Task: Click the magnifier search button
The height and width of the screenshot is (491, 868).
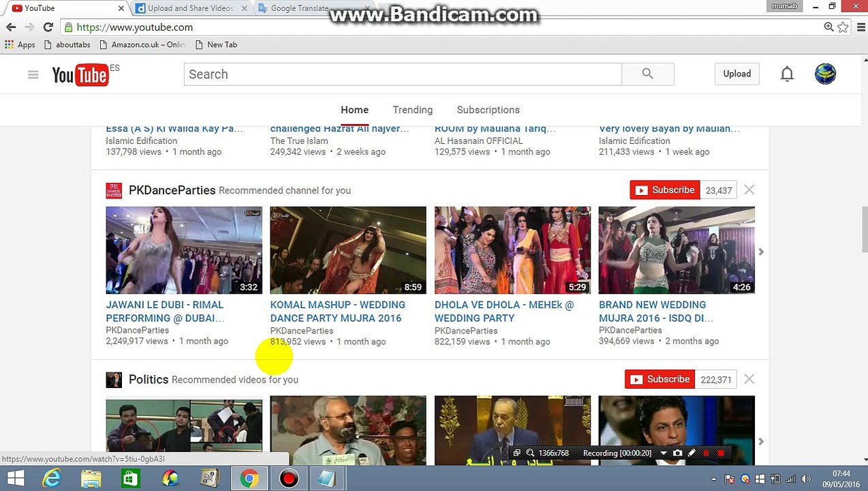Action: pyautogui.click(x=647, y=74)
